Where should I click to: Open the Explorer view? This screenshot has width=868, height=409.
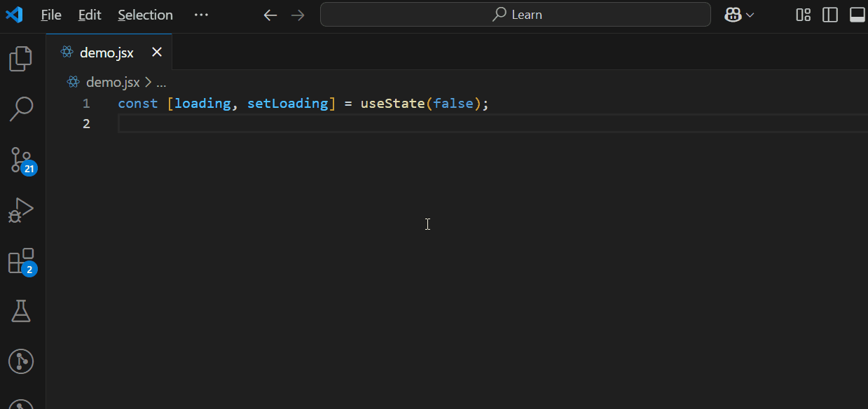pos(20,59)
